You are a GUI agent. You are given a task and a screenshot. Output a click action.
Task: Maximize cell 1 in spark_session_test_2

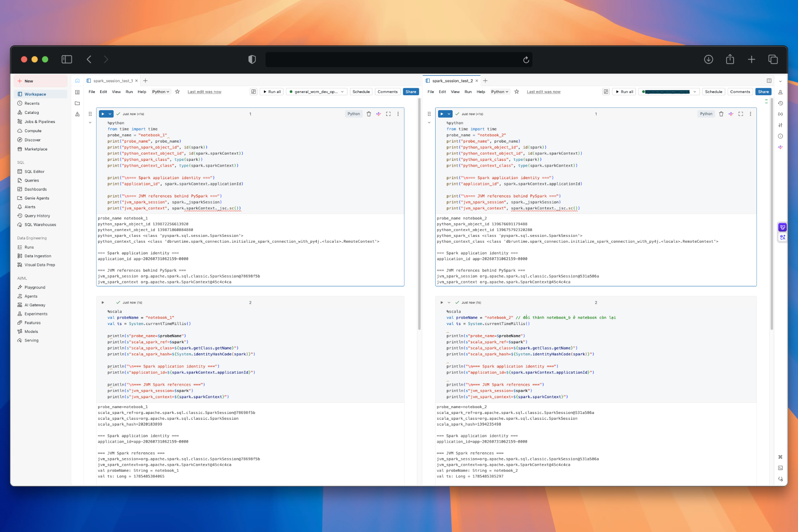pos(741,114)
